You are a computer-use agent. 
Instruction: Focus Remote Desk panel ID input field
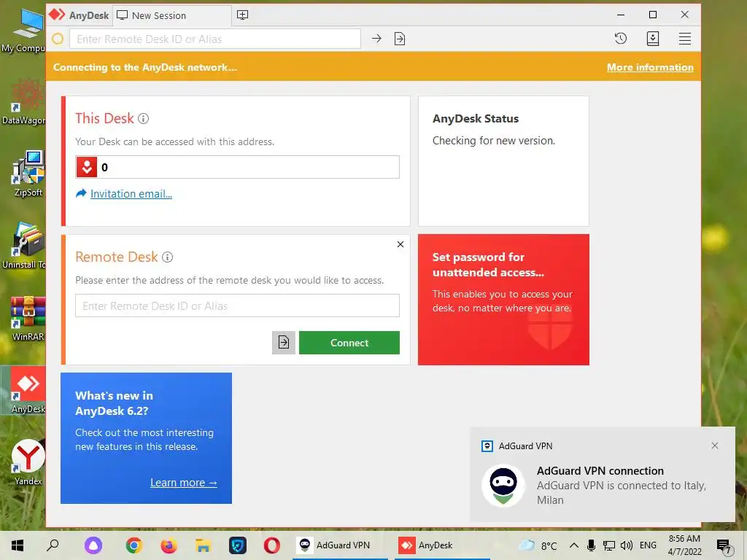237,306
